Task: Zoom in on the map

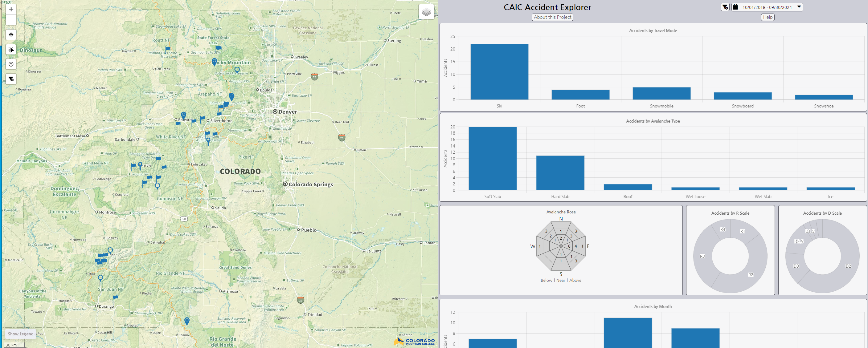Action: [11, 9]
